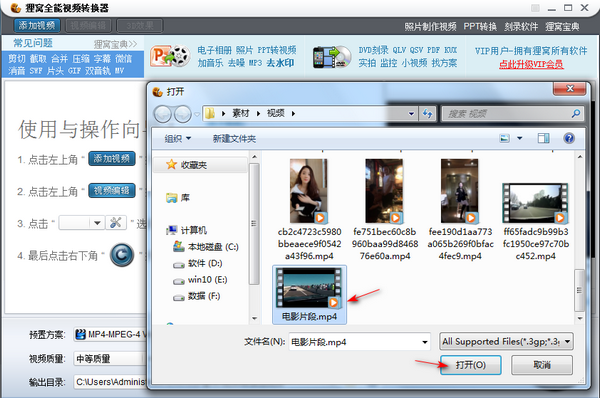Toggle the preview pane icon
This screenshot has height=398, width=600.
tap(543, 138)
